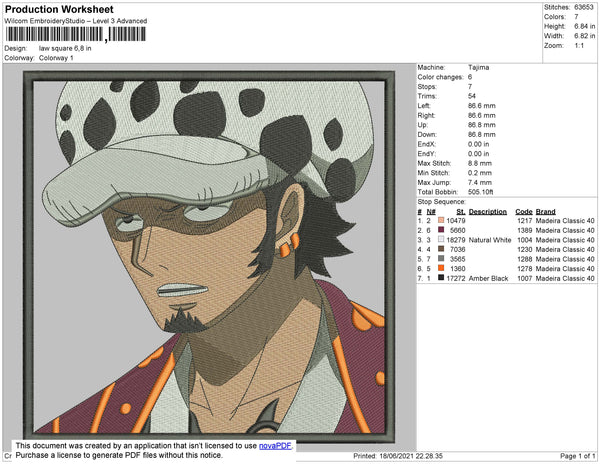The width and height of the screenshot is (600, 464).
Task: Click the 'Production Worksheet' title
Action: [59, 10]
